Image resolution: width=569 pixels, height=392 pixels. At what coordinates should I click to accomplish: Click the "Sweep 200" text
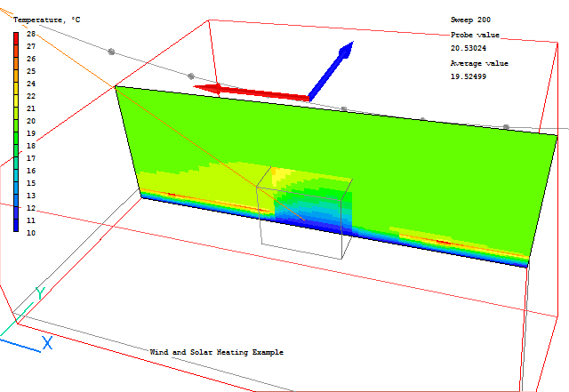[470, 19]
